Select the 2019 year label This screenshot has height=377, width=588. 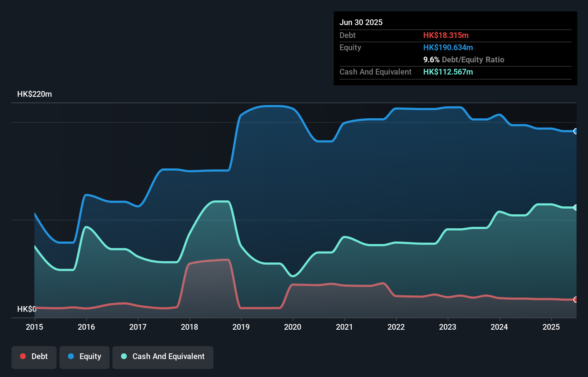coord(241,327)
